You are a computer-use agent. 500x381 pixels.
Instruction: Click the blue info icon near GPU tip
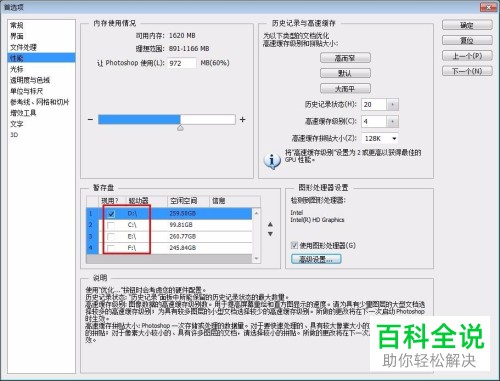(272, 161)
